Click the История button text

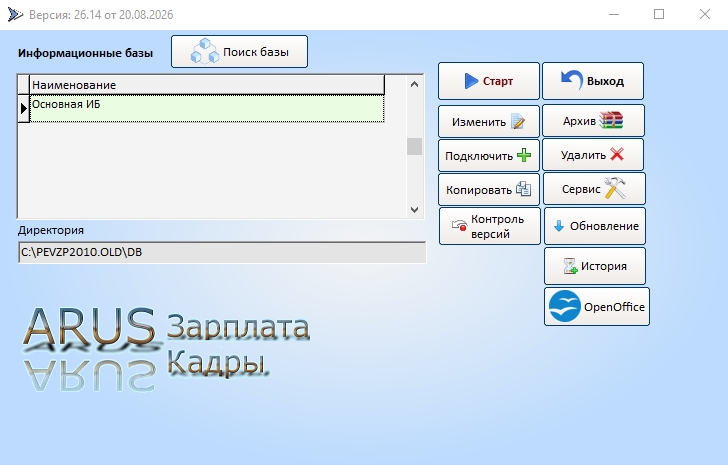point(604,266)
